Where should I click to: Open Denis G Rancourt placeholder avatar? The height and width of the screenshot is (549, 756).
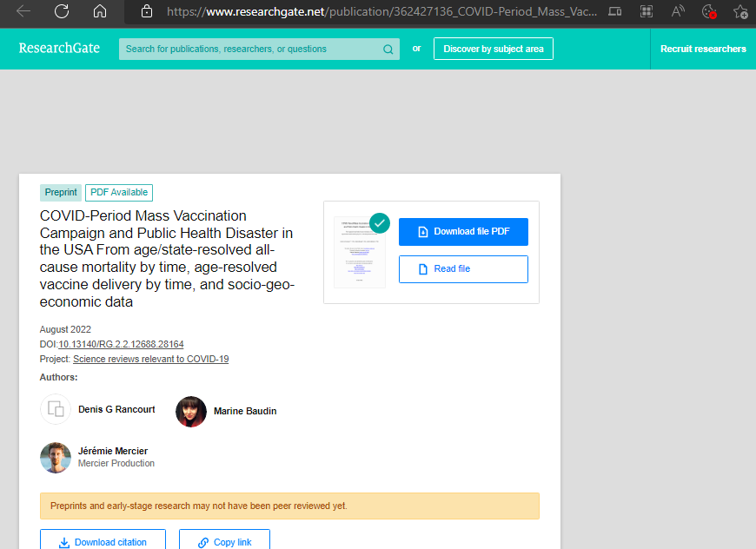pyautogui.click(x=56, y=409)
